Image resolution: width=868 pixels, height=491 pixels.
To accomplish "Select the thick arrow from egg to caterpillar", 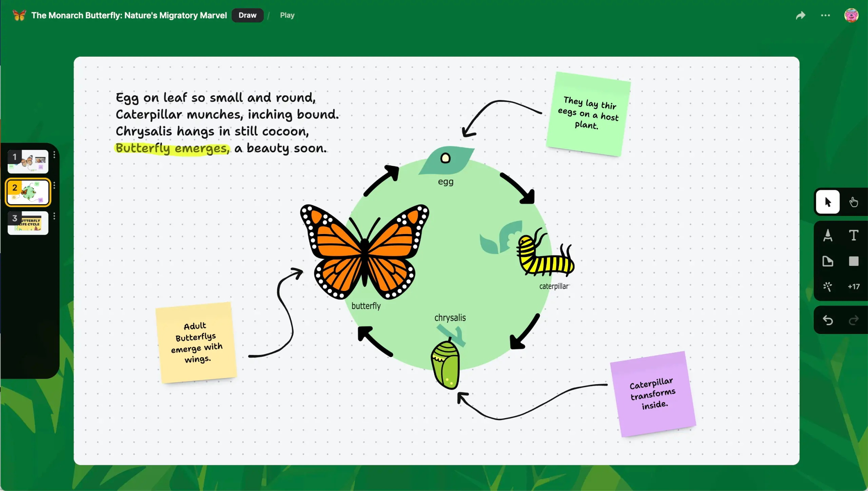I will (517, 189).
